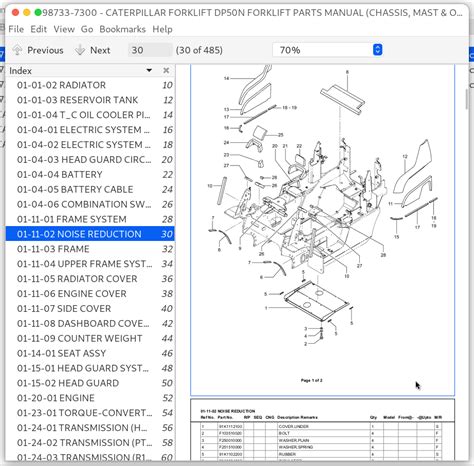Click the '(30 of 485)' page count text

click(x=199, y=50)
